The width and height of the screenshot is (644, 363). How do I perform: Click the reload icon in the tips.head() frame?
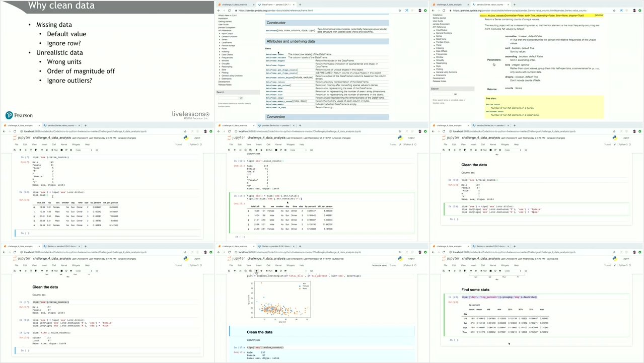(x=15, y=131)
